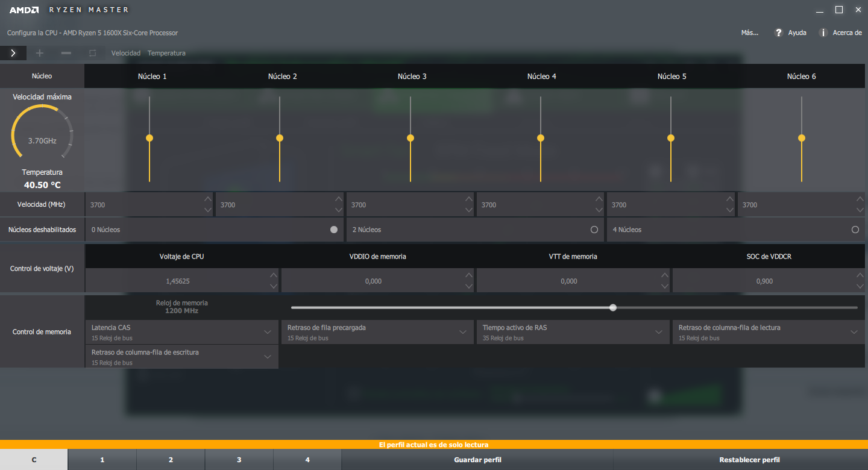Decrease Núcleo 1 speed with down arrow

coord(208,210)
